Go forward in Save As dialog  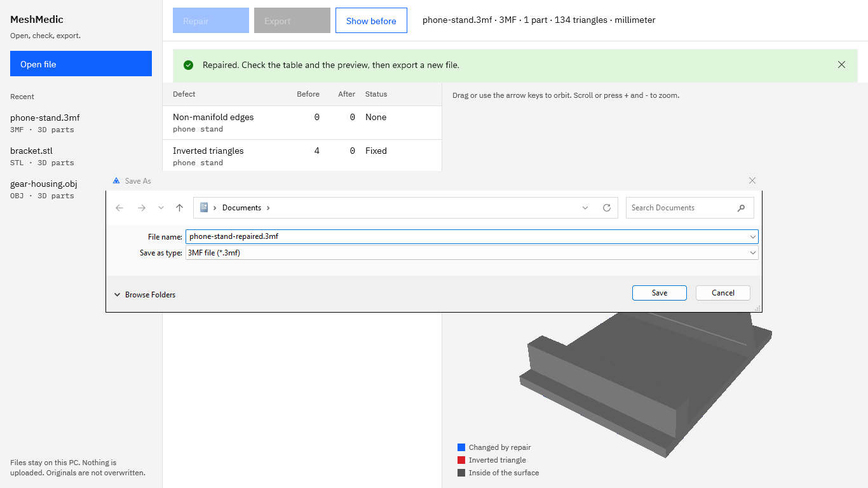click(142, 208)
